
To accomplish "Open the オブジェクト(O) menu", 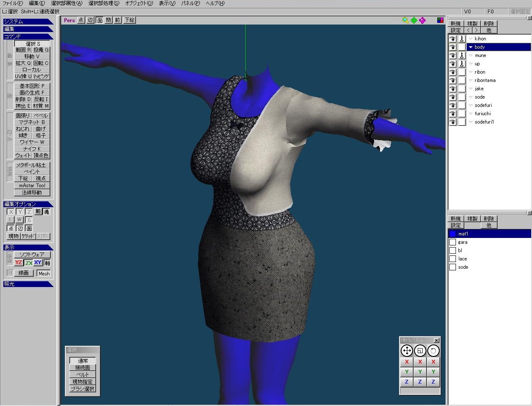I will click(139, 3).
